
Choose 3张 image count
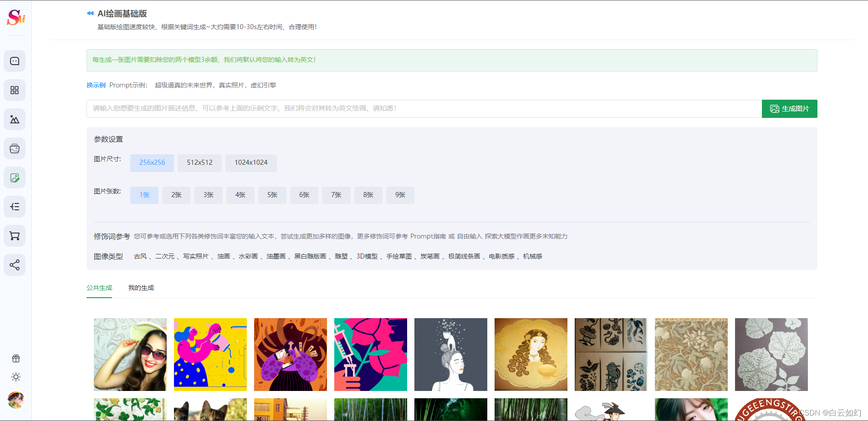(208, 195)
